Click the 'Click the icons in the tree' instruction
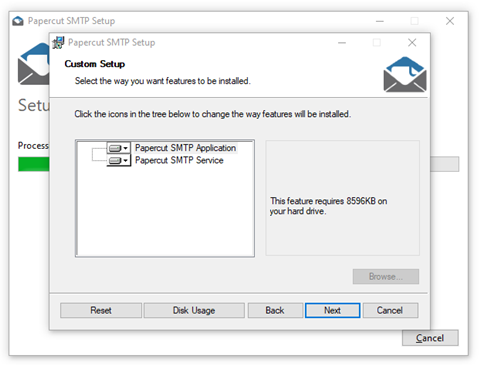480x365 pixels. pos(212,114)
